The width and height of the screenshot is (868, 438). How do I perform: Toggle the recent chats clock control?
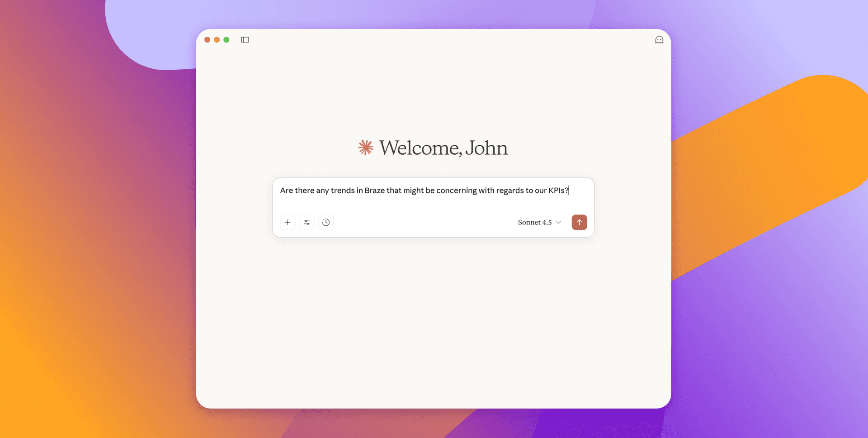[326, 222]
